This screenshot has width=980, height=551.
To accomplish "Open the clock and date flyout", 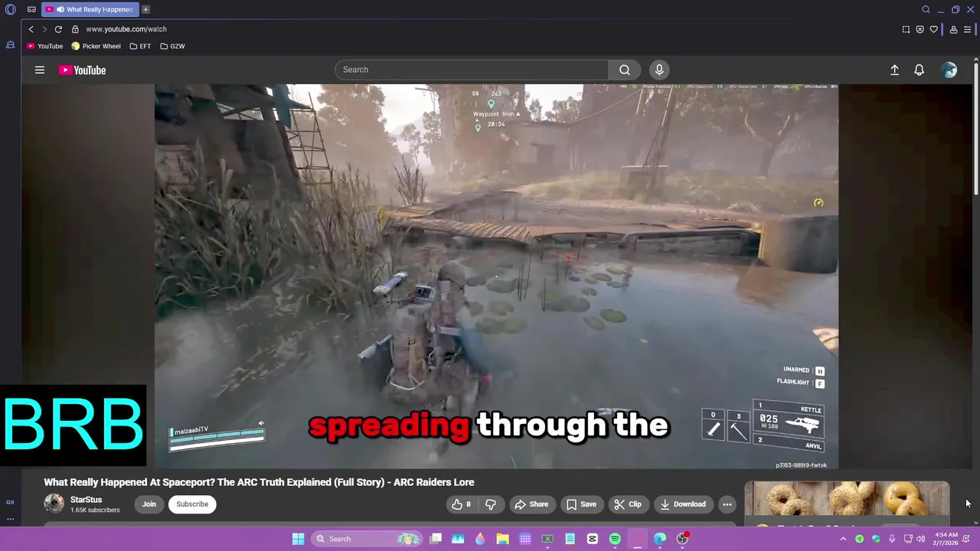I will pos(947,539).
